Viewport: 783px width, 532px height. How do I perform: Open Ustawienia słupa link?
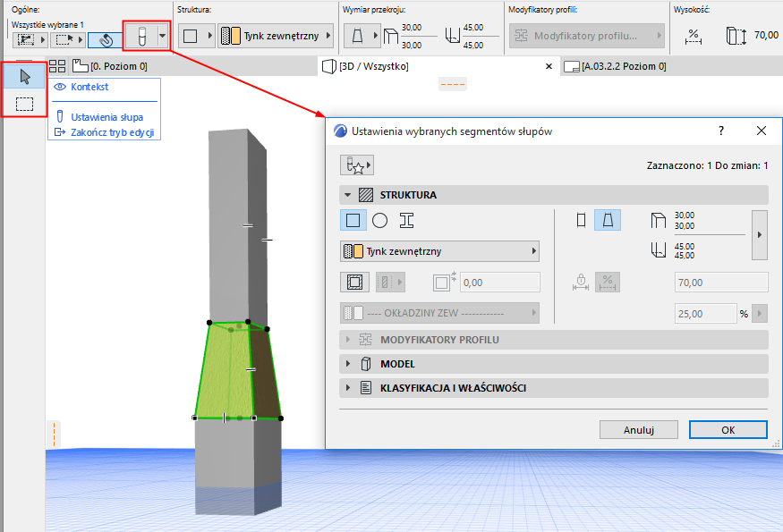[x=106, y=117]
